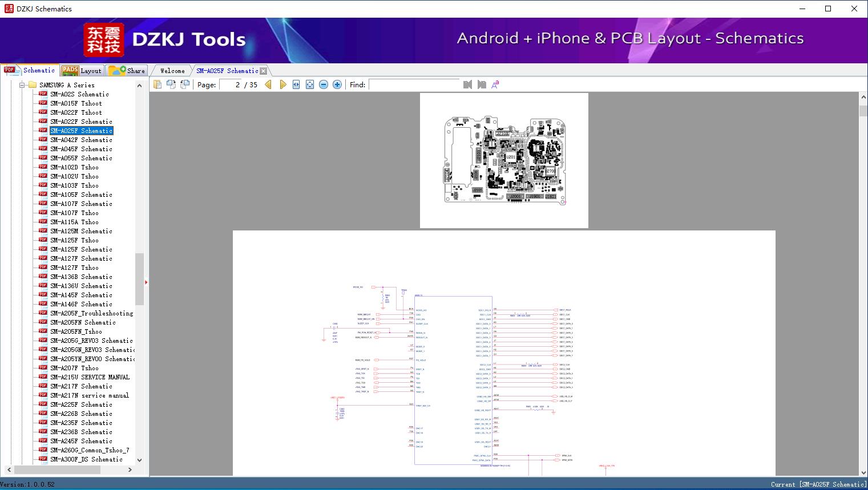Click PDF icon beside SM-A217F Schematic
Viewport: 868px width, 490px height.
pos(43,386)
